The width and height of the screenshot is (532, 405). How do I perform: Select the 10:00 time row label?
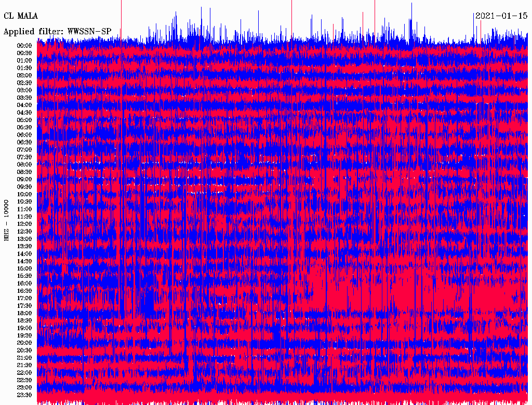[x=24, y=194]
